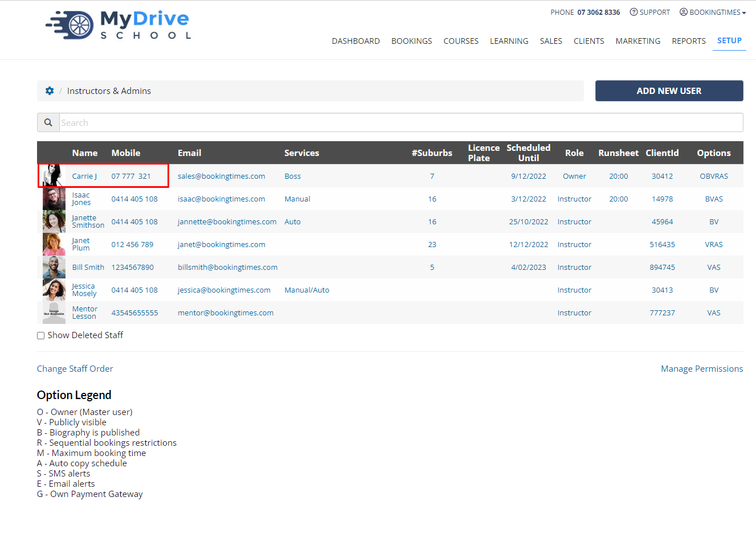756x534 pixels.
Task: Open the COURSES menu
Action: [461, 41]
